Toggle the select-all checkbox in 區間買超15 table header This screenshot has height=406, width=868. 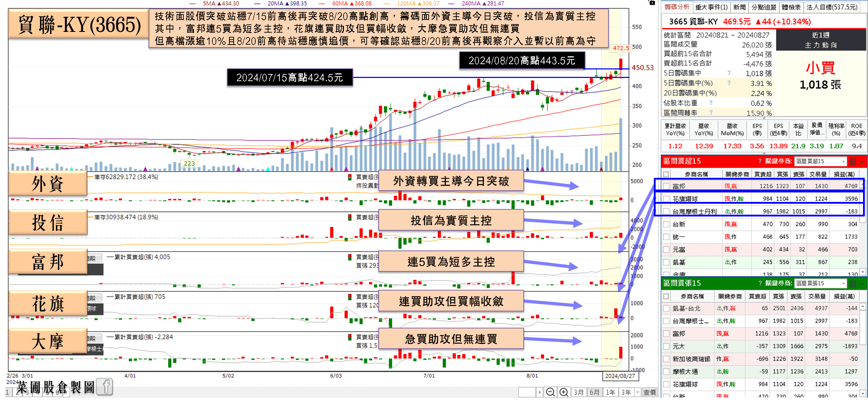(666, 174)
